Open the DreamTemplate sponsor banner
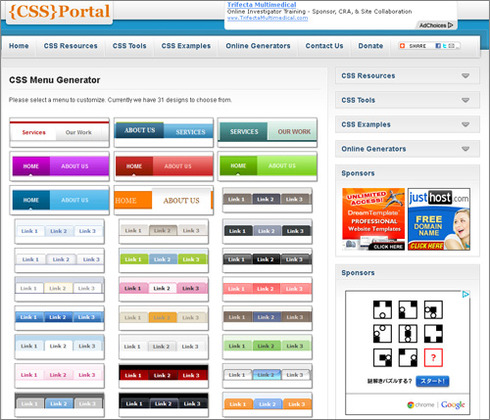 click(x=373, y=219)
